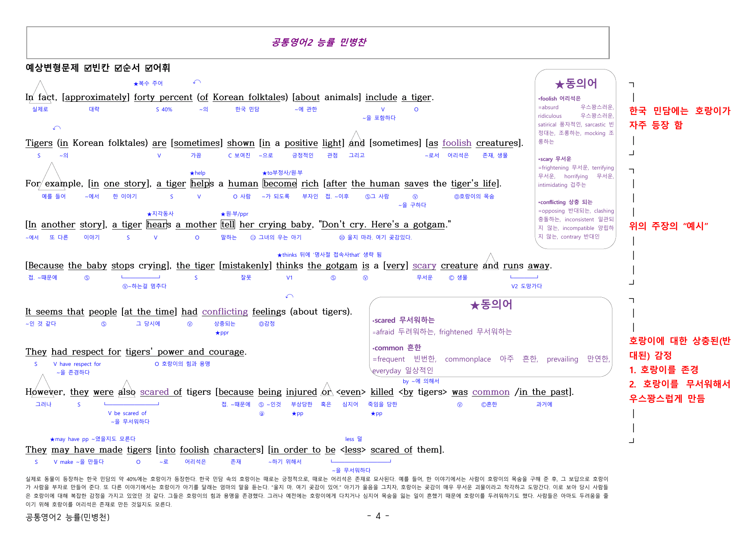Select the bracketed word "approximately"
The height and width of the screenshot is (535, 756).
tap(96, 97)
